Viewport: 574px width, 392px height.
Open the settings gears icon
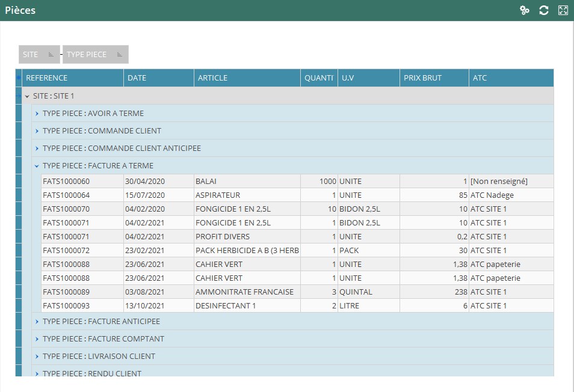pyautogui.click(x=525, y=10)
